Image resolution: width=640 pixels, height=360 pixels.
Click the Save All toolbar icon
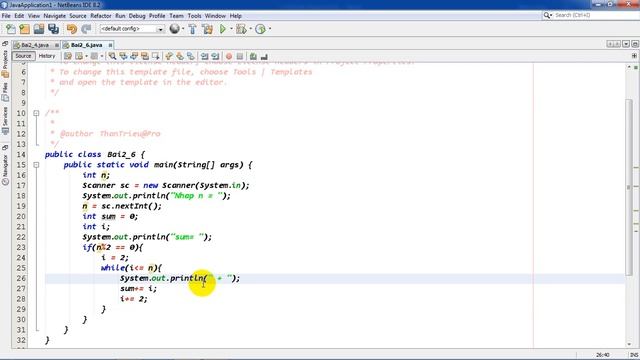click(x=53, y=29)
